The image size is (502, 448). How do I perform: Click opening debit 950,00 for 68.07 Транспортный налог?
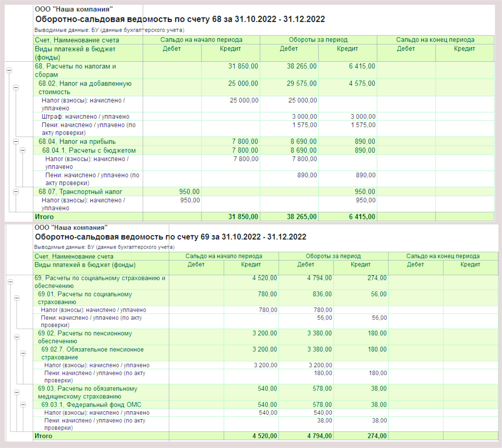pos(189,192)
